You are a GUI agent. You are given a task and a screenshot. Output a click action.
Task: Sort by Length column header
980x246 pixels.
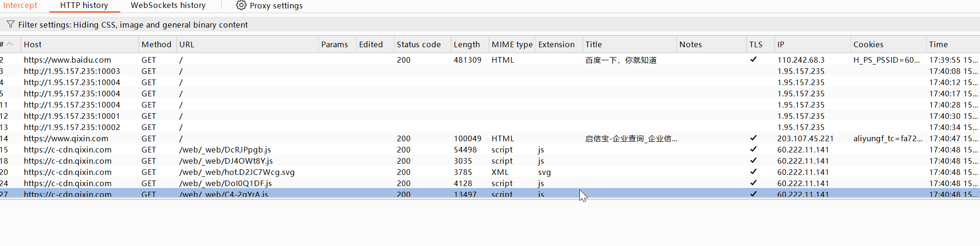(466, 44)
